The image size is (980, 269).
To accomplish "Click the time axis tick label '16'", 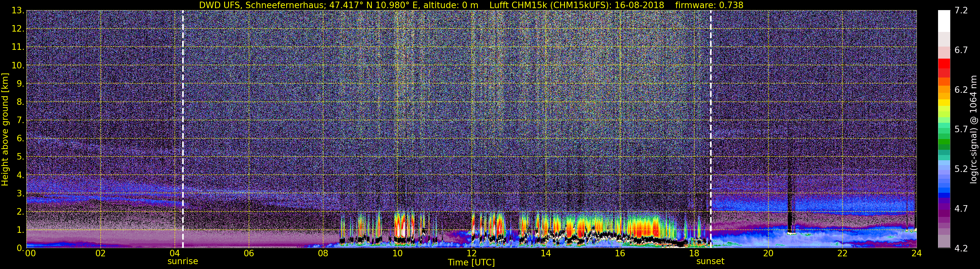I will point(620,253).
